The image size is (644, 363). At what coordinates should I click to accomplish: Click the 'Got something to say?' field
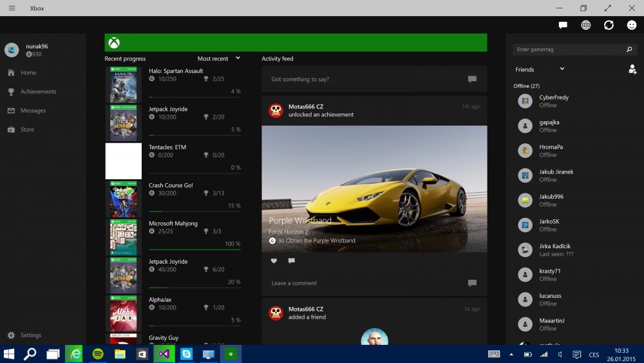point(374,79)
